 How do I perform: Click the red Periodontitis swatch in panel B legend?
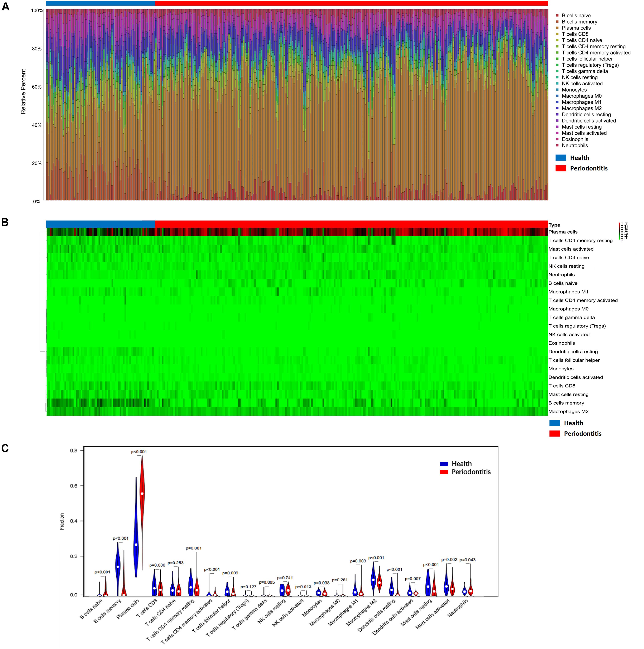(x=555, y=433)
